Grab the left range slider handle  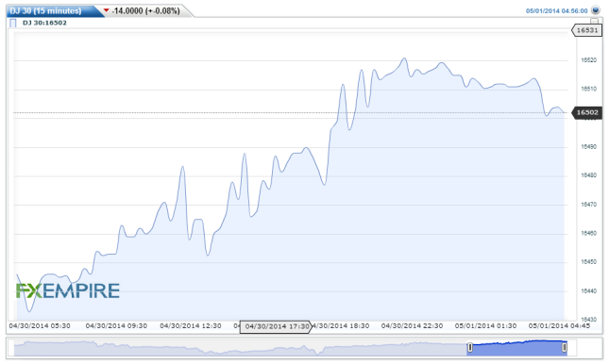[x=470, y=347]
